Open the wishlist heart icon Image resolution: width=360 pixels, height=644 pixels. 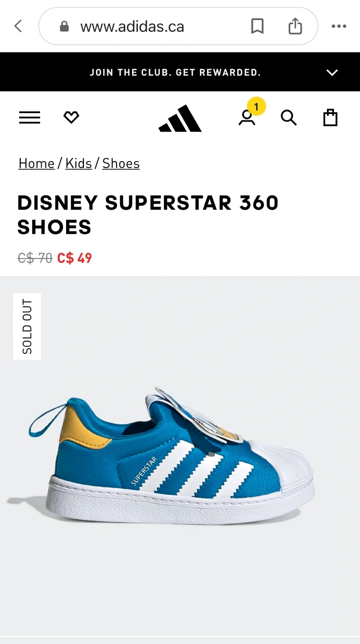[71, 118]
